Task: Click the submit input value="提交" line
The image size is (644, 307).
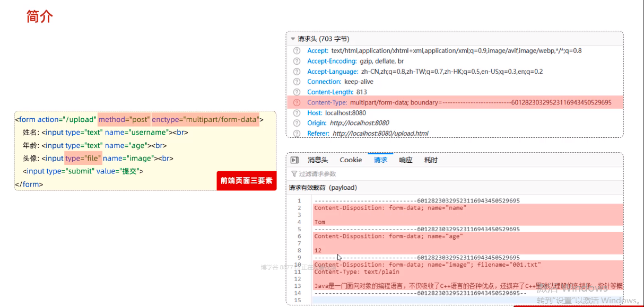Action: tap(83, 171)
